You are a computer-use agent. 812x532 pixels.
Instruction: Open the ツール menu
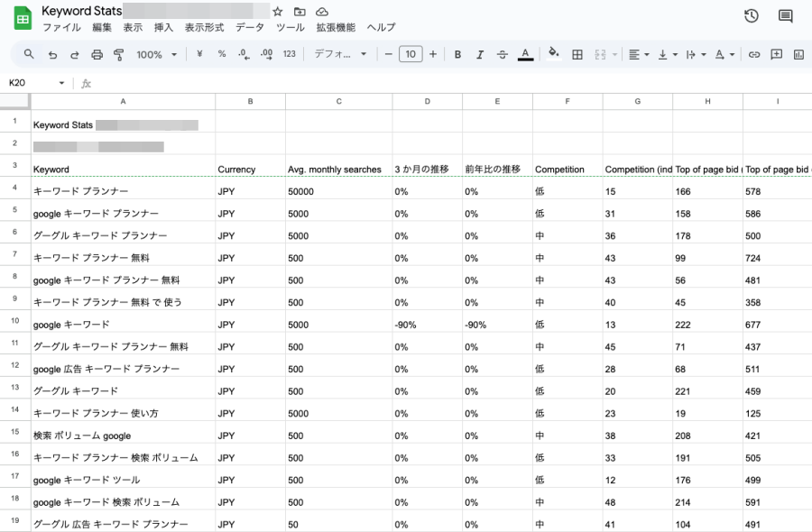[291, 27]
